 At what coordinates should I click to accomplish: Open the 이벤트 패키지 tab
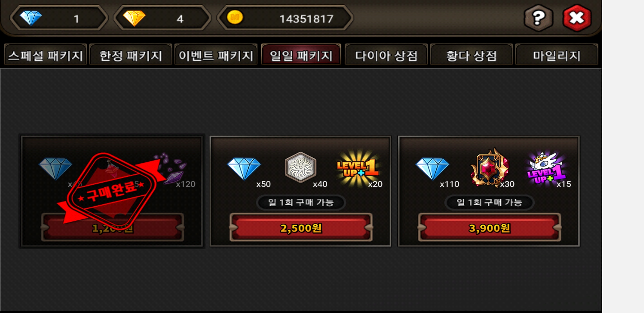point(216,55)
